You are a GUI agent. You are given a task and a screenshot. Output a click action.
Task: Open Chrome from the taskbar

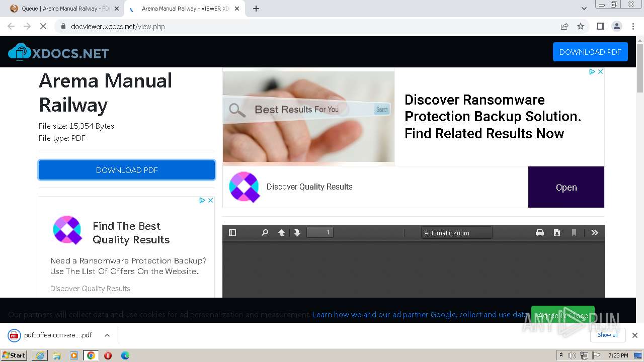[x=91, y=355]
